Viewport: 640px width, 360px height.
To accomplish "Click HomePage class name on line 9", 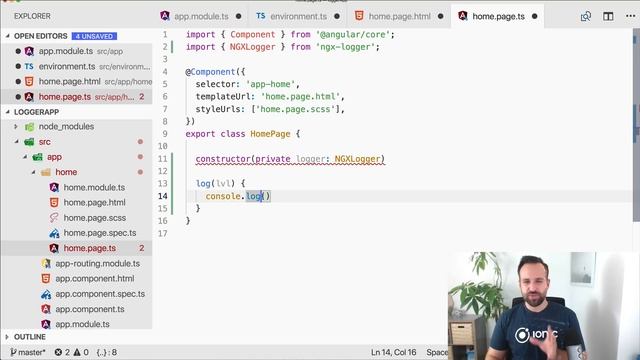I will point(270,134).
